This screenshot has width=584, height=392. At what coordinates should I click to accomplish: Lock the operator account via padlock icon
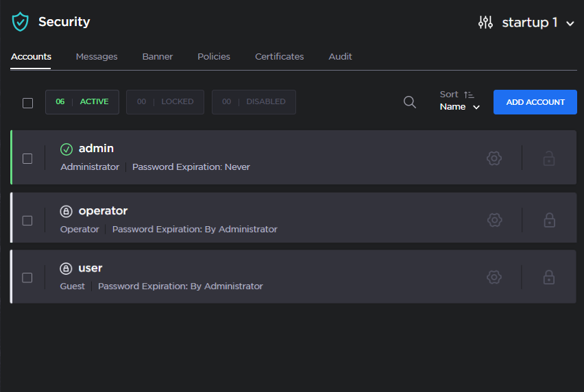(x=549, y=220)
